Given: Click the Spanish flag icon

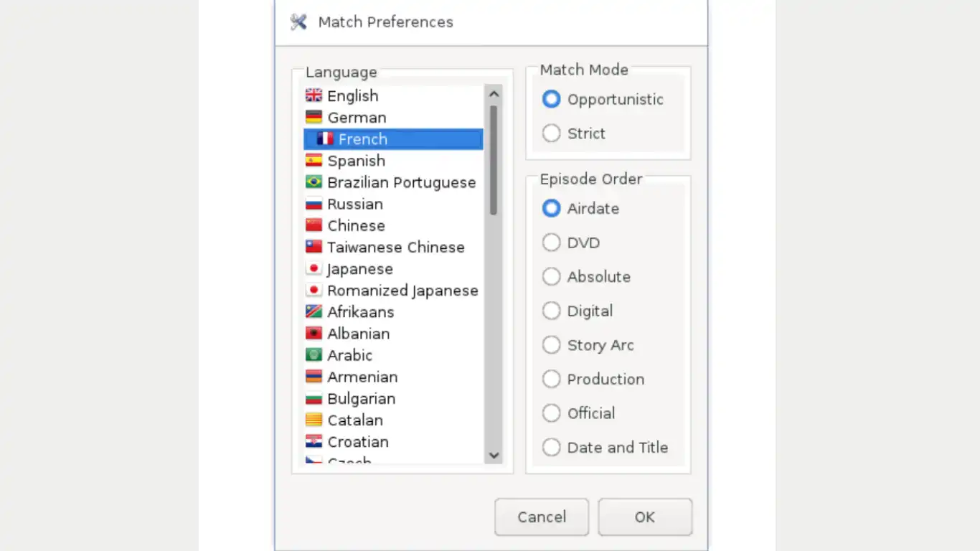Looking at the screenshot, I should (x=314, y=160).
